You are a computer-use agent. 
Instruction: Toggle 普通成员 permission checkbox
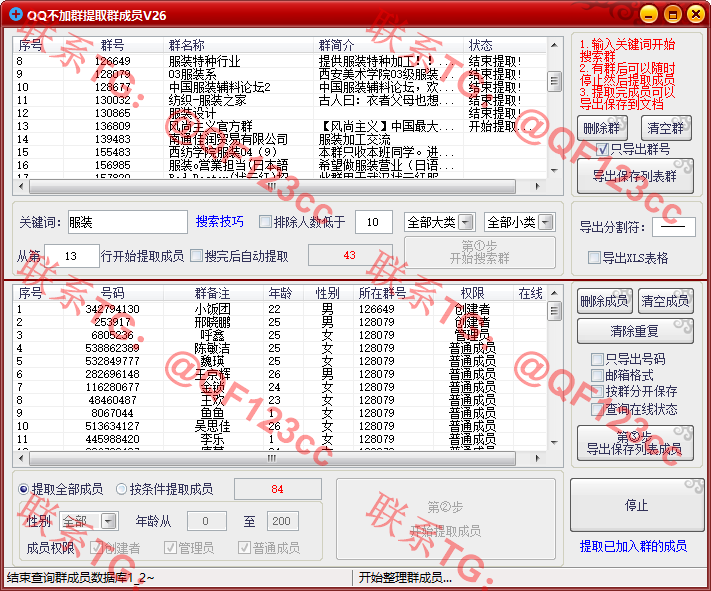[244, 548]
